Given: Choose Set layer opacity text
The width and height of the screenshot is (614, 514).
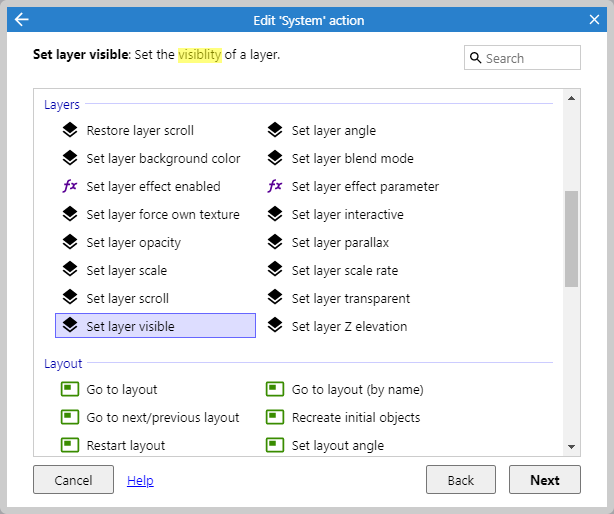Looking at the screenshot, I should [x=134, y=243].
